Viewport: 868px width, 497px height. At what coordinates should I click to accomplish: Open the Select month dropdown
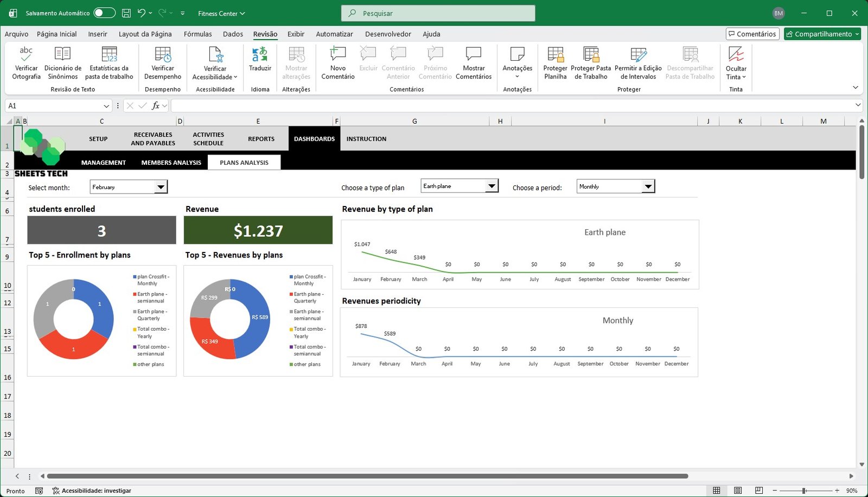click(161, 188)
